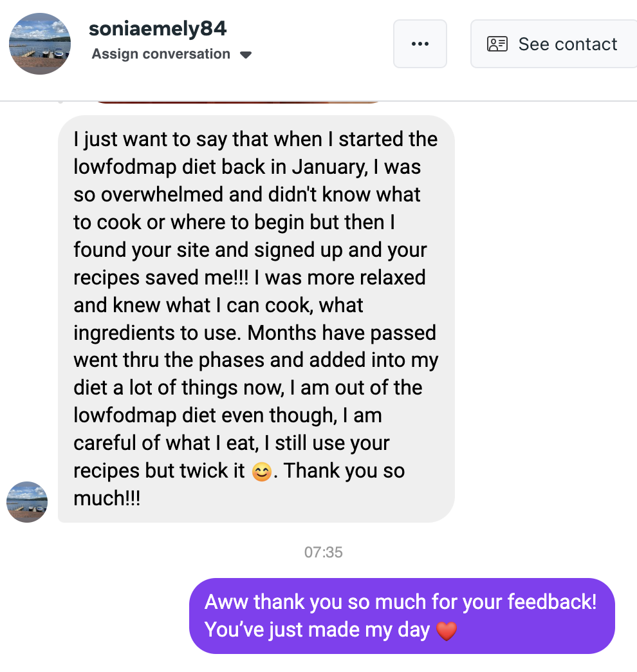Click the red heart emoji in reply
The height and width of the screenshot is (672, 637).
pos(446,630)
